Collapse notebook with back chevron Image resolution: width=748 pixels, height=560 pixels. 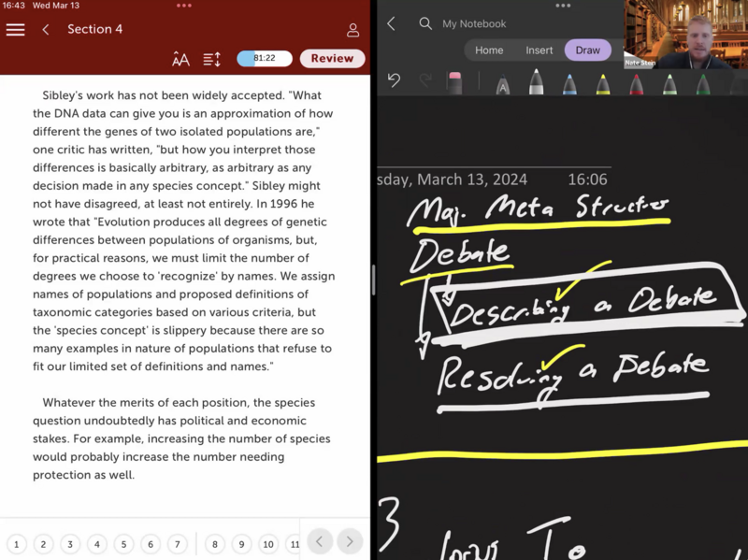(x=392, y=23)
